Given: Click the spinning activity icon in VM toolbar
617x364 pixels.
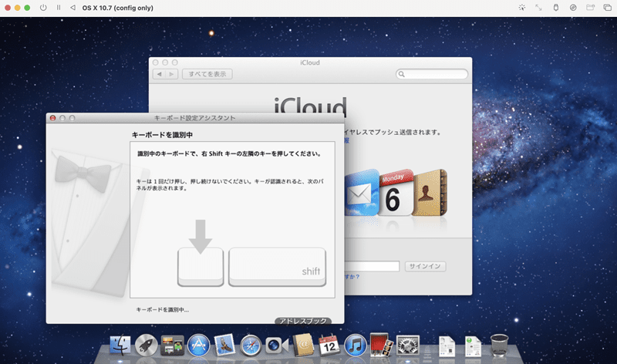Looking at the screenshot, I should (x=522, y=8).
